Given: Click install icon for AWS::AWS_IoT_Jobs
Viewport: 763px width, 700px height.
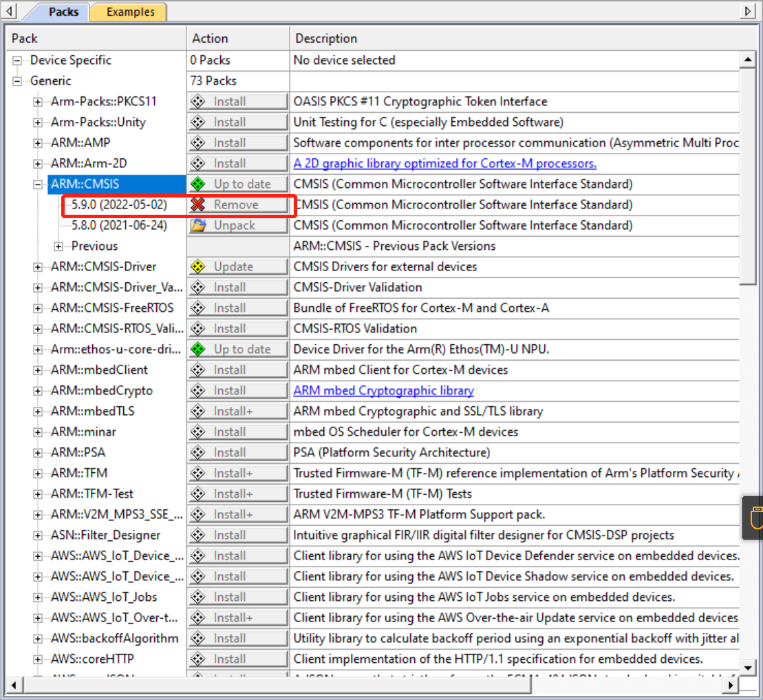Looking at the screenshot, I should tap(198, 597).
